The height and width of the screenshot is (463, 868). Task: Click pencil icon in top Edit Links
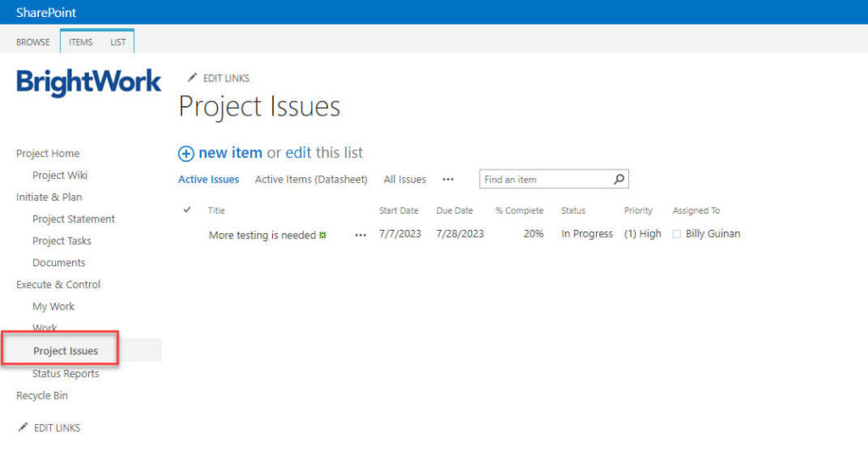coord(192,78)
